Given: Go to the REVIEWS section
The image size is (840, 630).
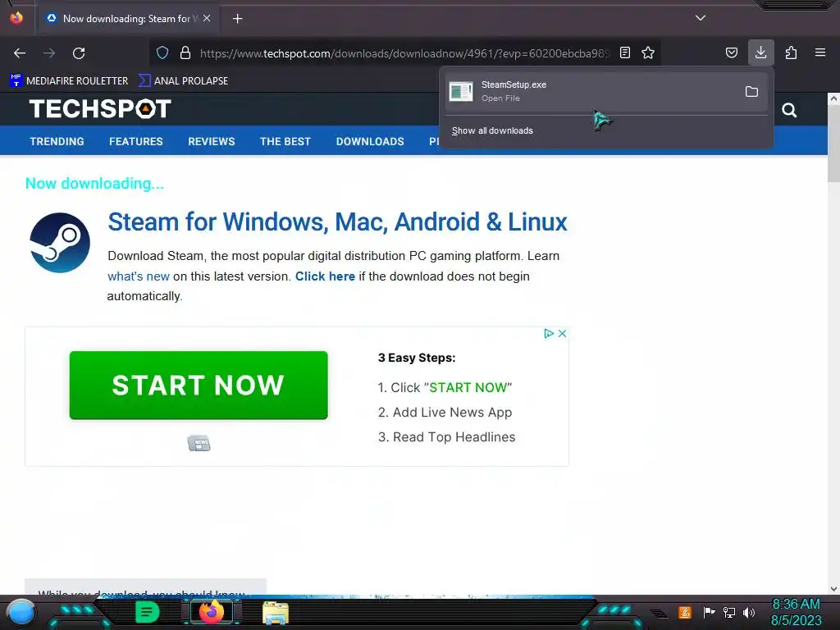Looking at the screenshot, I should (x=212, y=141).
